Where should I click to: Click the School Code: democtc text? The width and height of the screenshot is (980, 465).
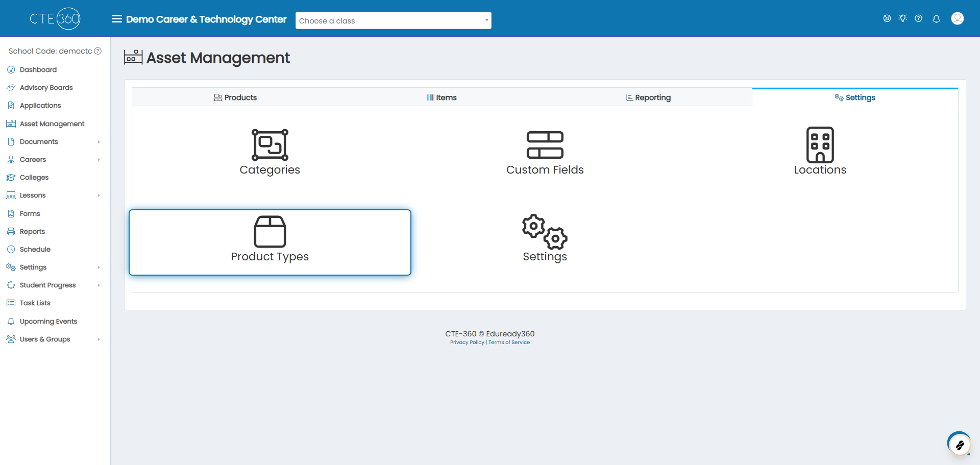pyautogui.click(x=50, y=51)
